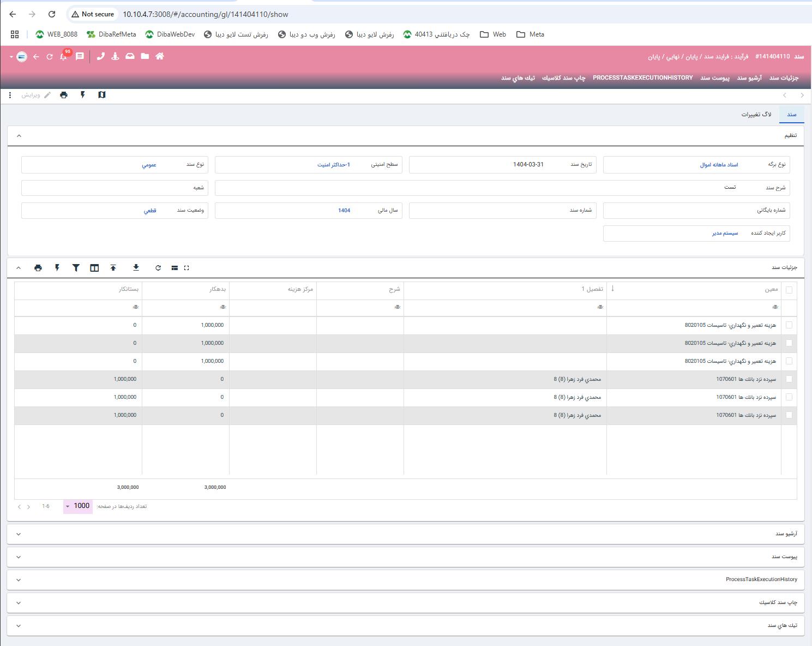This screenshot has width=812, height=646.
Task: Click the sort arrow beside تفصیل 1 header
Action: coord(613,289)
